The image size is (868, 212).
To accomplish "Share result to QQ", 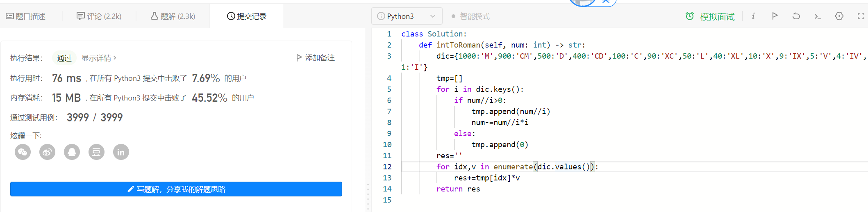I will 72,152.
